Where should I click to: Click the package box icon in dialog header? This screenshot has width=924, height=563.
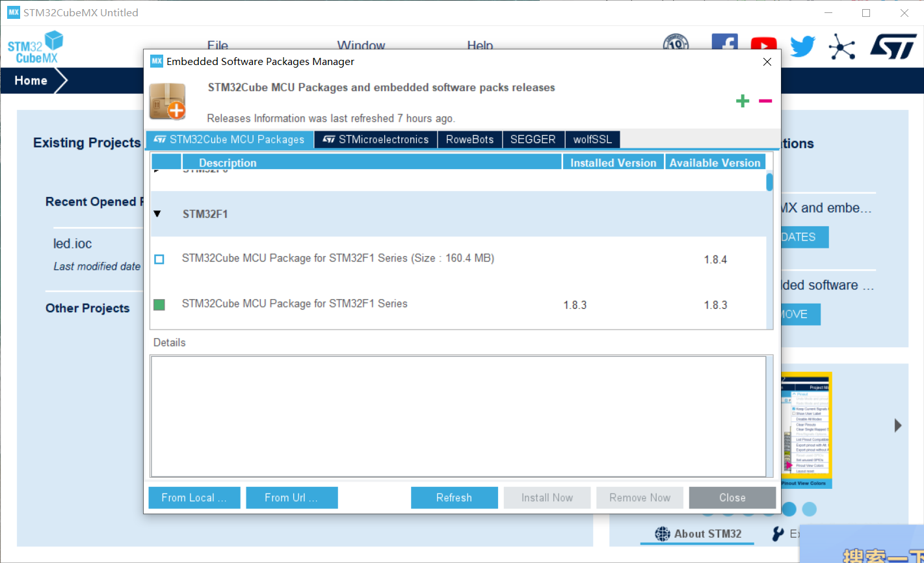click(x=168, y=101)
